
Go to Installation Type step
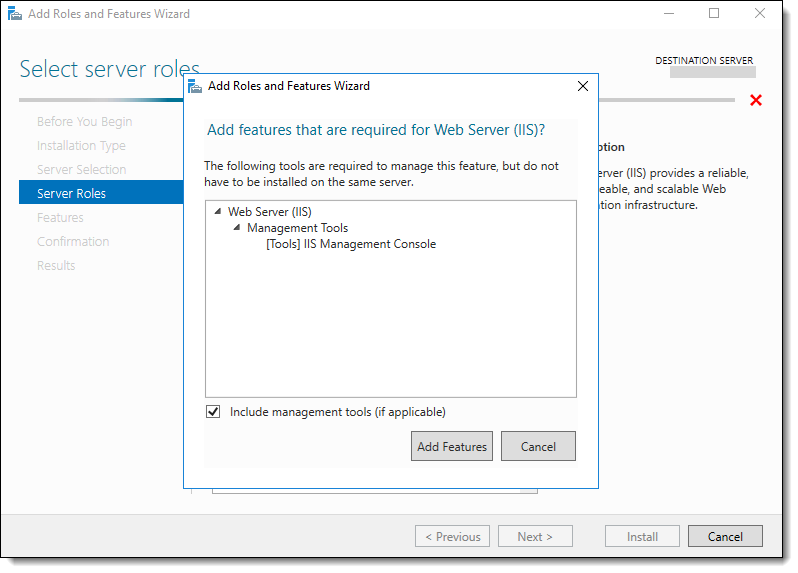point(81,146)
